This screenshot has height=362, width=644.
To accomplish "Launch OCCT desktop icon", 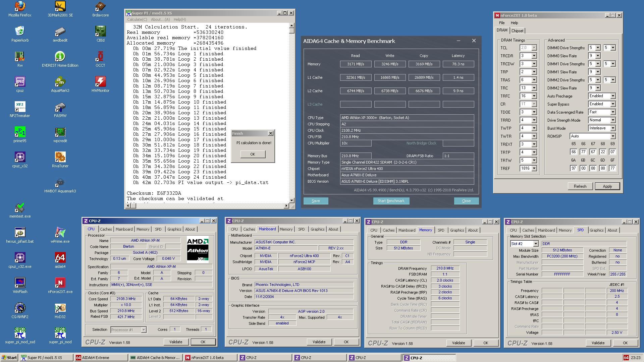I will (100, 59).
